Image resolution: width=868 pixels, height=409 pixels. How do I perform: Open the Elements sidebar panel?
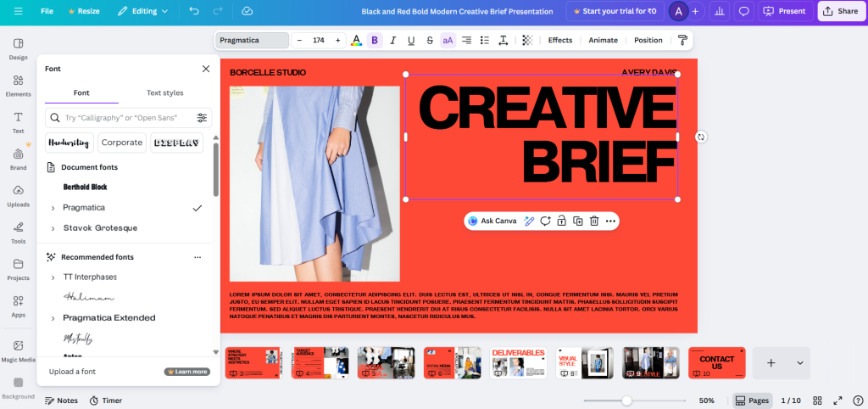coord(19,86)
